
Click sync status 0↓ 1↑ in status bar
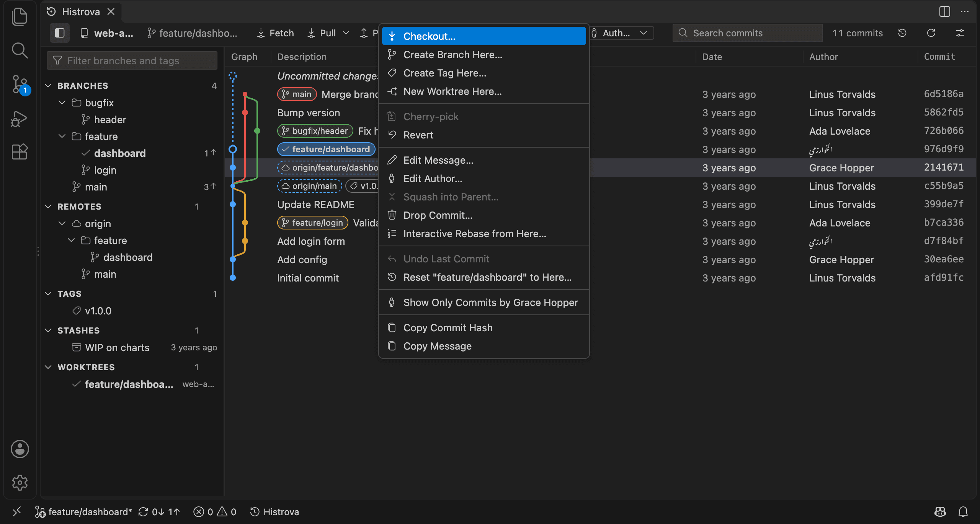pos(159,512)
